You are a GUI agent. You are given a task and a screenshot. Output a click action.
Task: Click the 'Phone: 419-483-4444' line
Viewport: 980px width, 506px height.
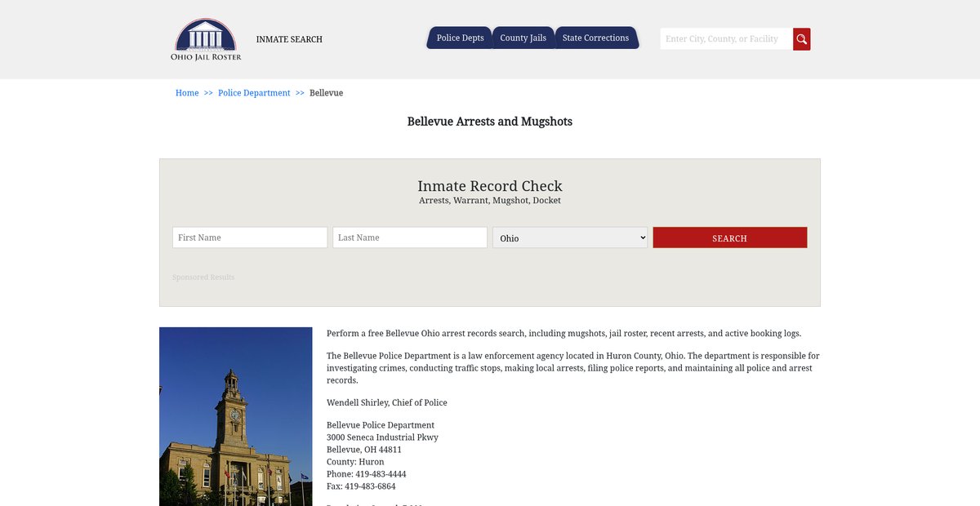point(367,474)
